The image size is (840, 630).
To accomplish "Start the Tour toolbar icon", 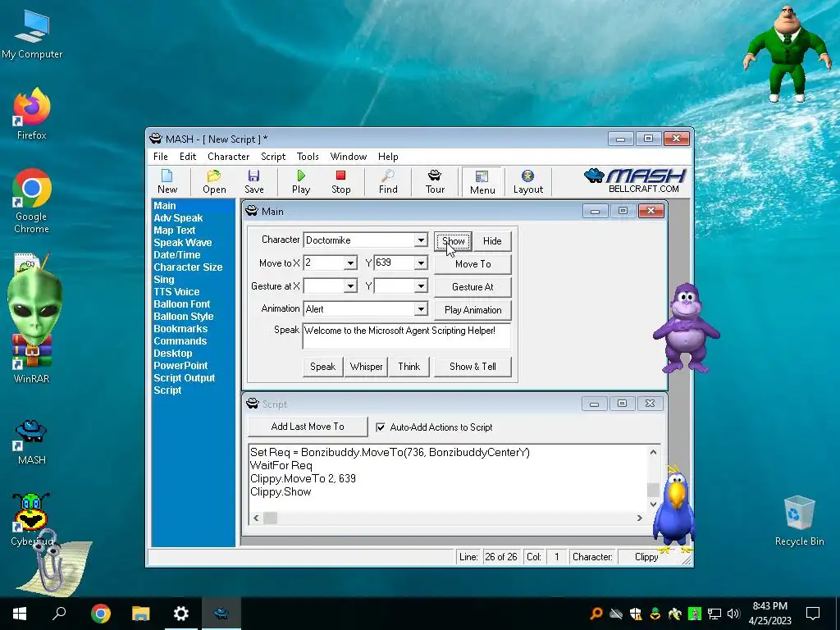I will pos(435,181).
